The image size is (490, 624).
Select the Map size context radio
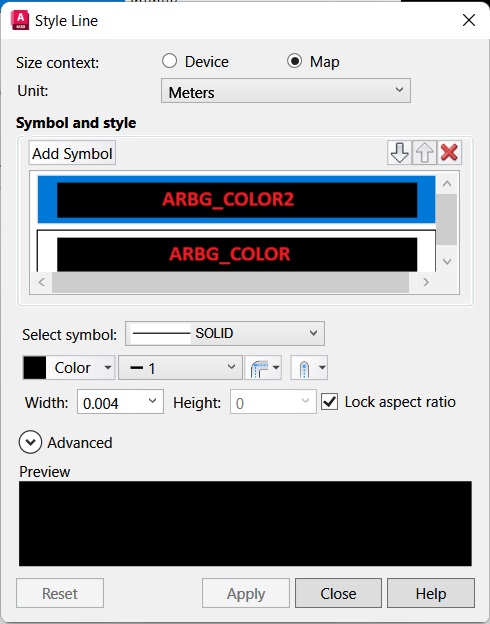(295, 61)
